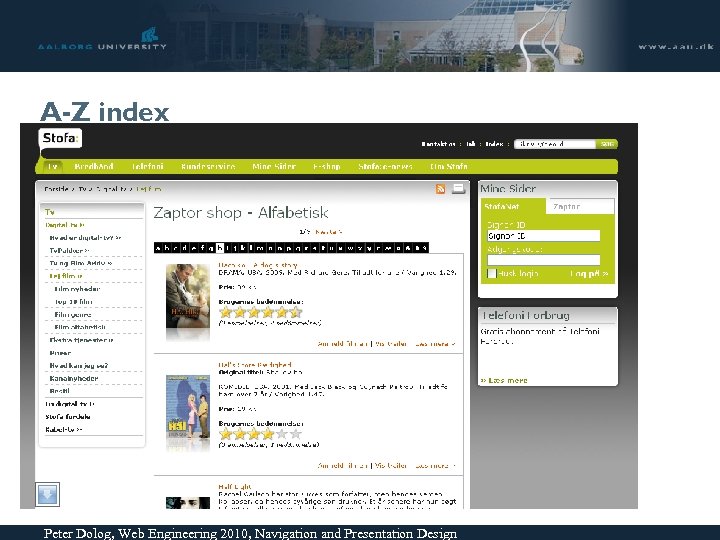The width and height of the screenshot is (720, 540).
Task: Click the print page icon
Action: (x=458, y=189)
